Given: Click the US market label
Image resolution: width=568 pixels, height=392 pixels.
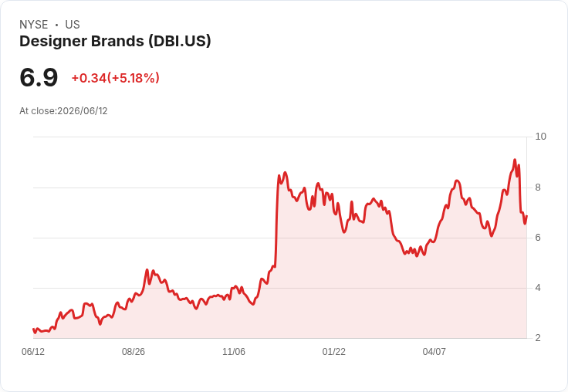Looking at the screenshot, I should (73, 25).
